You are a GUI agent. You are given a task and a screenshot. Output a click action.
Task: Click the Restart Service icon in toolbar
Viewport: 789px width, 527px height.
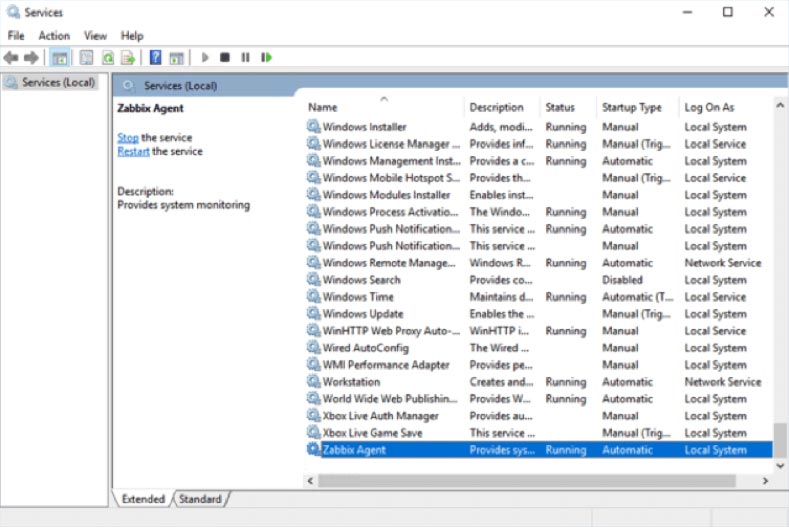point(266,57)
